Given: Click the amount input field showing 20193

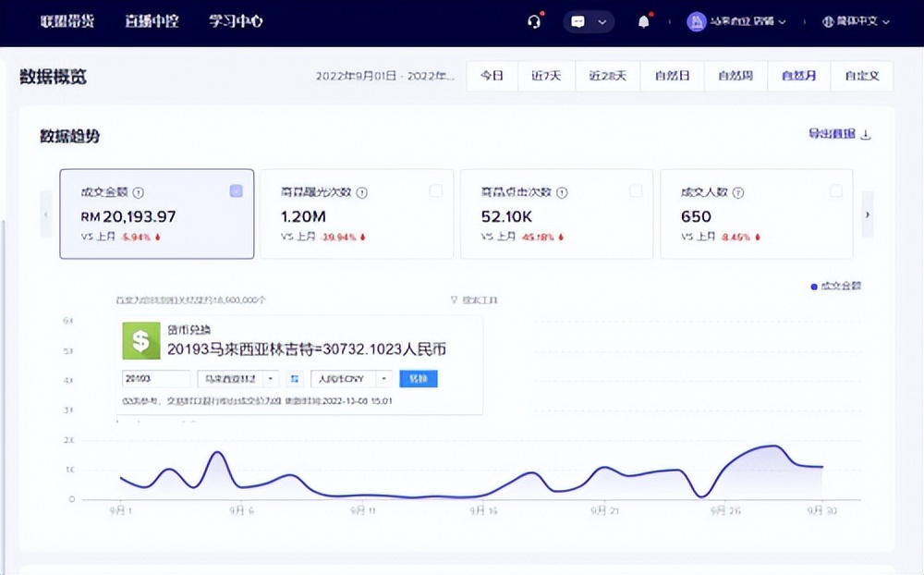Looking at the screenshot, I should pyautogui.click(x=155, y=378).
